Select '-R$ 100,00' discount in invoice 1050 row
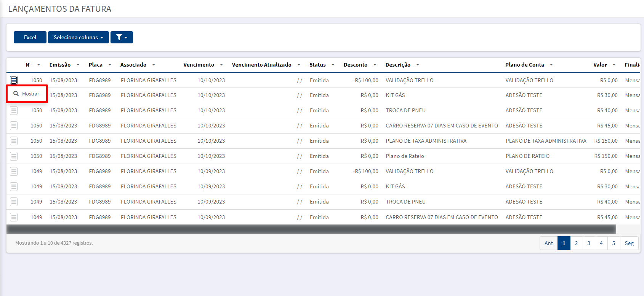This screenshot has width=644, height=296. 366,80
